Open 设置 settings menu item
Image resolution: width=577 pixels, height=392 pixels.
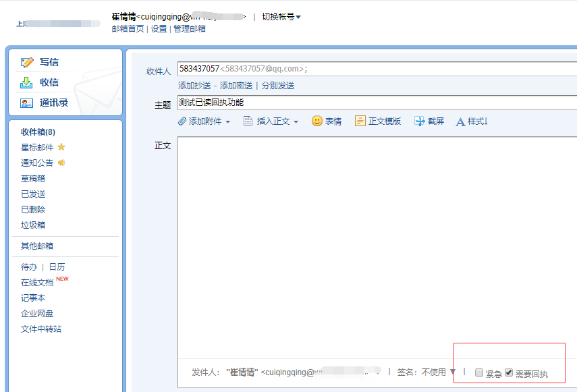coord(159,29)
